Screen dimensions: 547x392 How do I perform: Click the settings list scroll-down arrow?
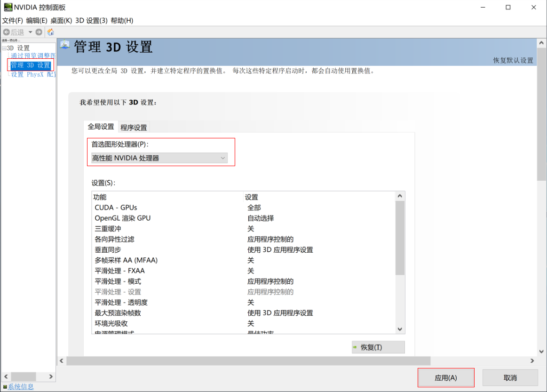coord(400,329)
